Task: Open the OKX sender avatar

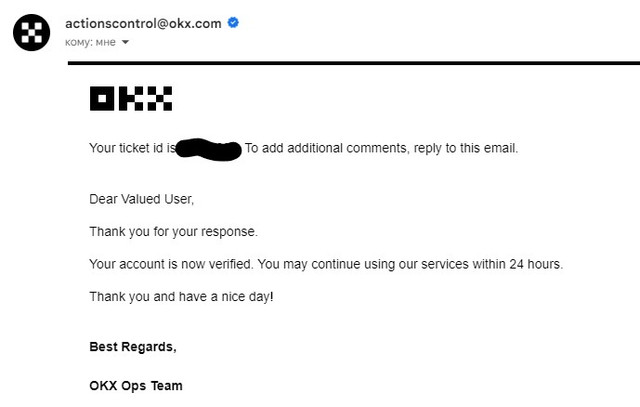Action: coord(31,33)
